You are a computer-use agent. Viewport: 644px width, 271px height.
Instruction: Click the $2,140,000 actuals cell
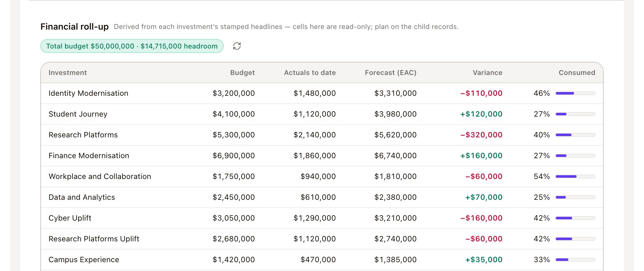[x=315, y=135]
